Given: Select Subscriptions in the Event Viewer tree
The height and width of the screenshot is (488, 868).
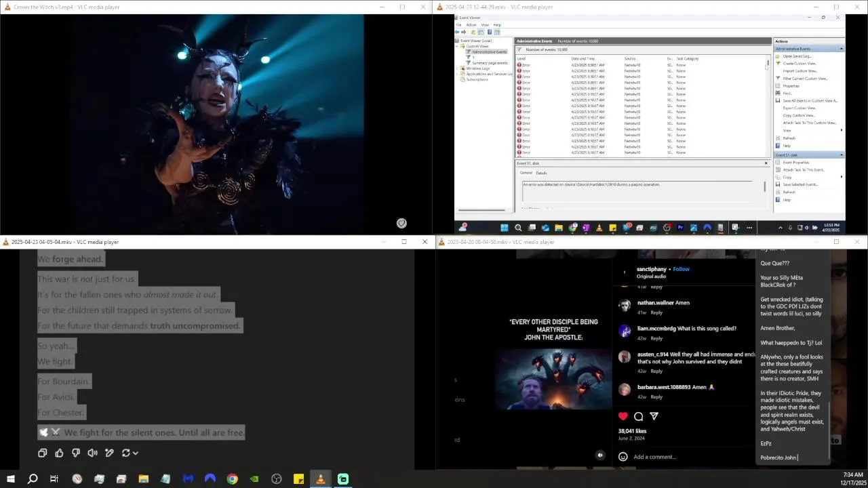Looking at the screenshot, I should pyautogui.click(x=477, y=79).
